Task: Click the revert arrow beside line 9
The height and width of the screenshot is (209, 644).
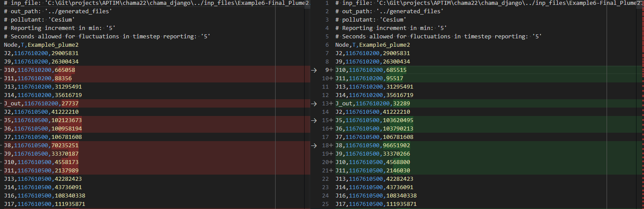Action: pyautogui.click(x=314, y=70)
